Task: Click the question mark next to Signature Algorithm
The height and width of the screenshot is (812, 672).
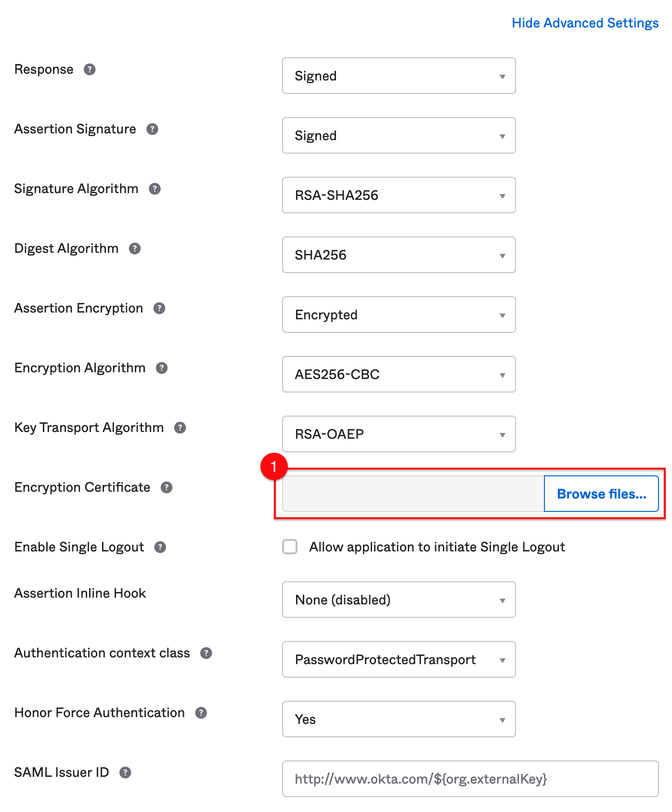Action: coord(155,189)
